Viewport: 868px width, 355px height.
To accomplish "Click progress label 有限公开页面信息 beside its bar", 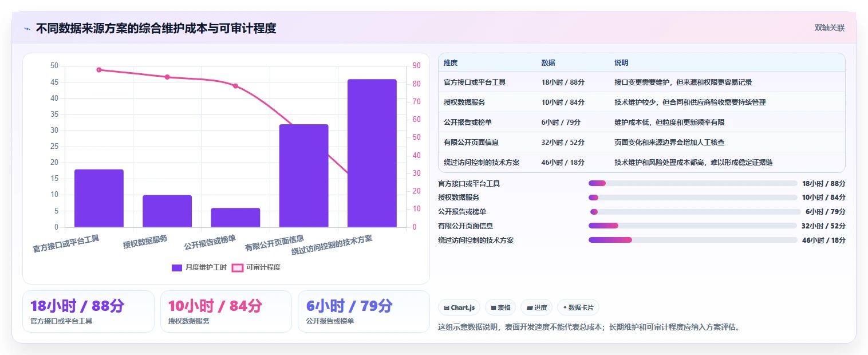I will point(465,226).
